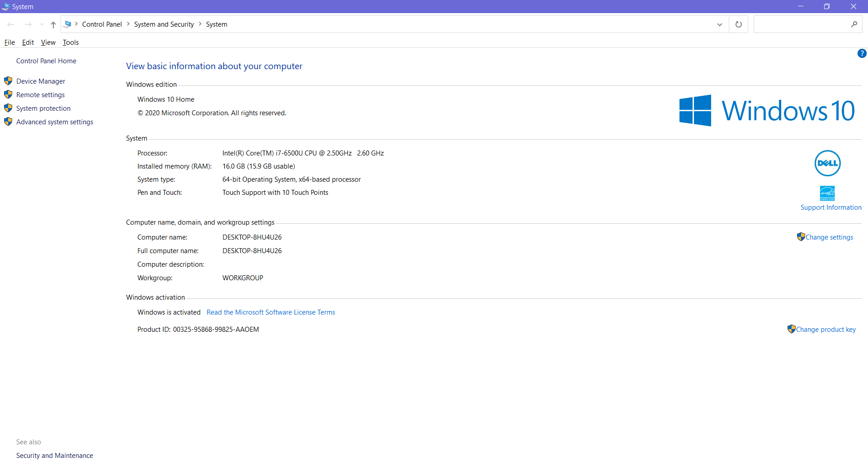The width and height of the screenshot is (868, 471).
Task: Click Change settings for computer name
Action: tap(829, 237)
